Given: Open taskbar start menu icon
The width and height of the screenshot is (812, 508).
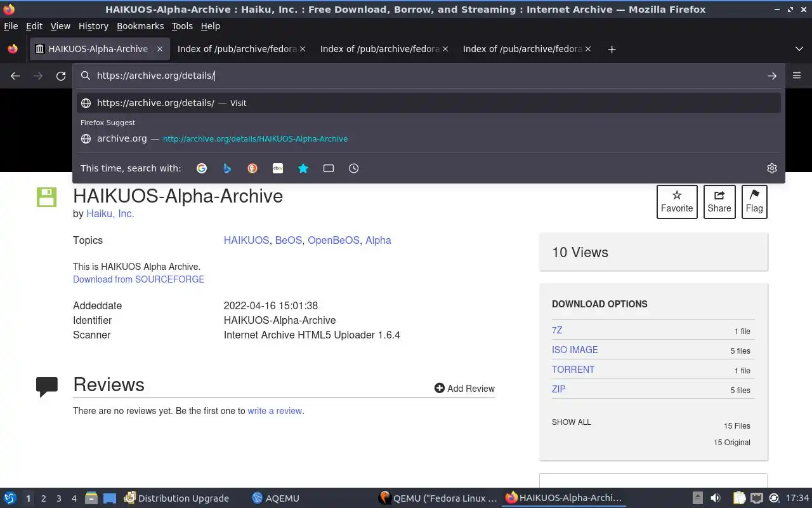Looking at the screenshot, I should pyautogui.click(x=10, y=498).
